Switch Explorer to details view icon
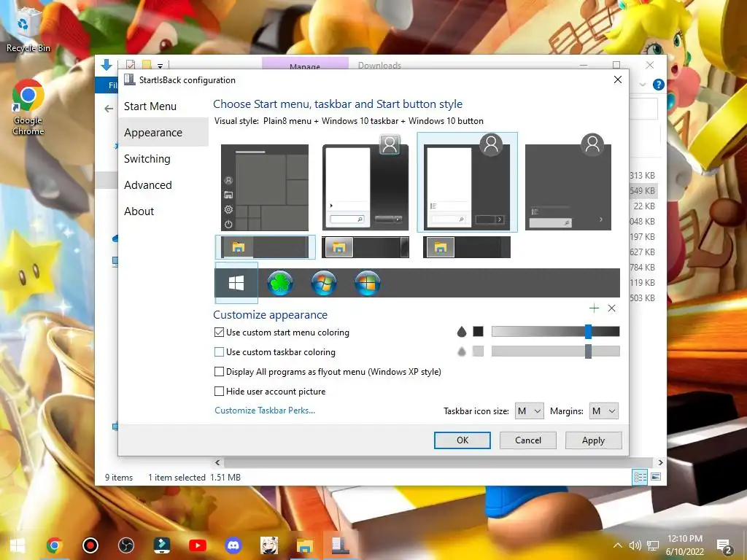 tap(640, 477)
